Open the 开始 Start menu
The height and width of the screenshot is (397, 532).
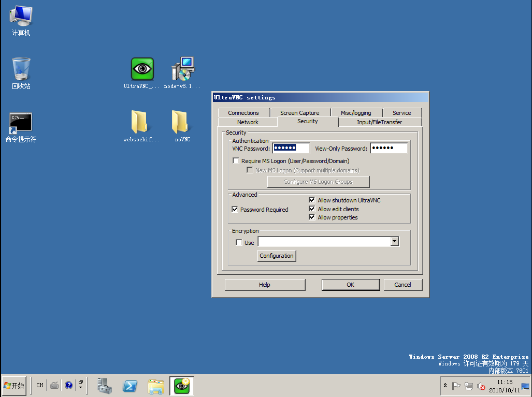pyautogui.click(x=14, y=386)
